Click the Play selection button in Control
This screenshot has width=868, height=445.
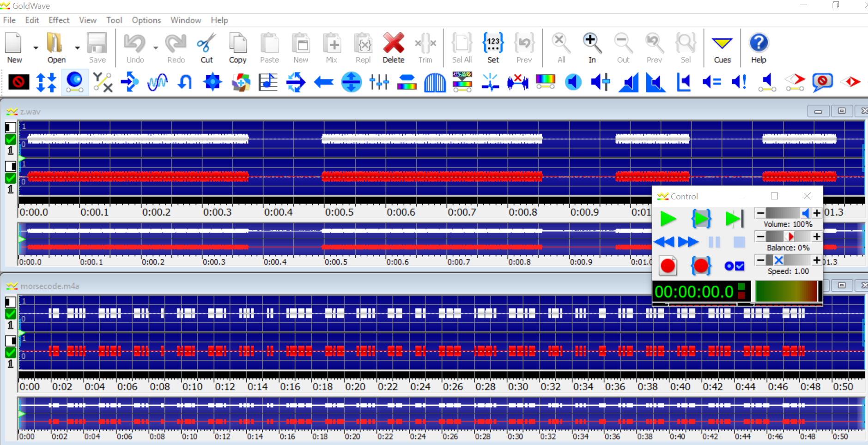701,219
